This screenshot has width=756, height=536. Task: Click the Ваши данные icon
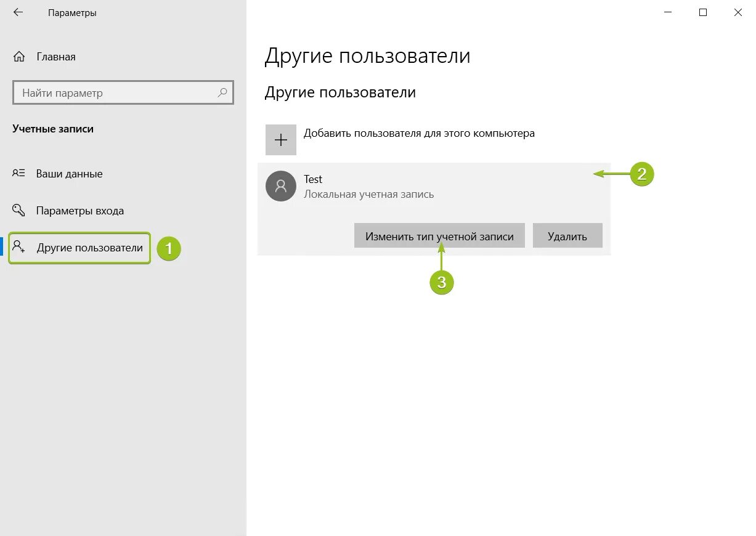coord(19,174)
